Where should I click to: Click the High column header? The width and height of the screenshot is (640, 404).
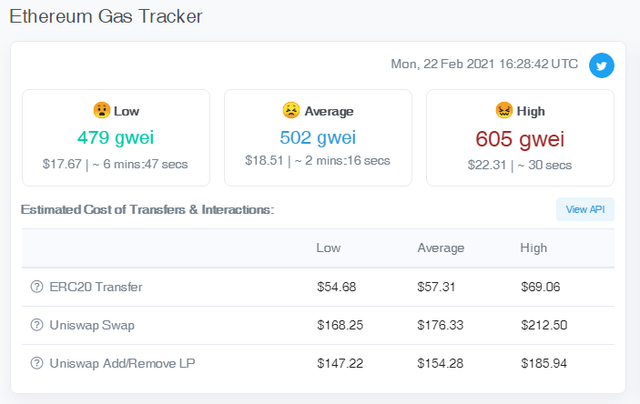tap(533, 248)
